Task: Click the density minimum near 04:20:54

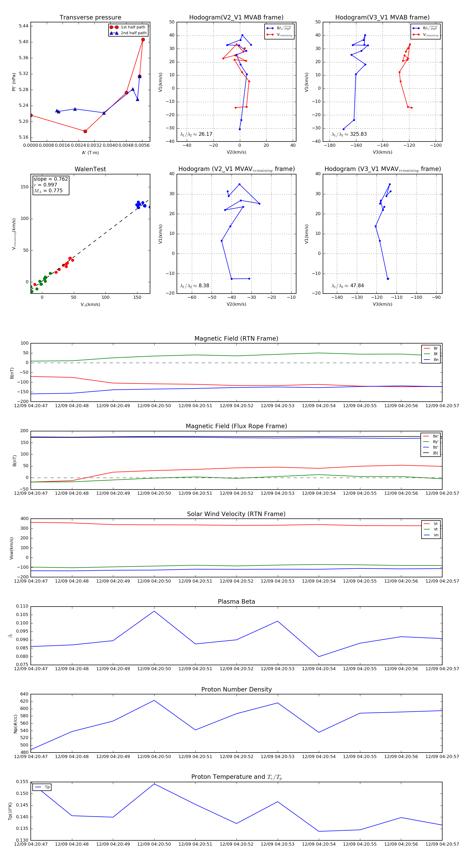Action: click(319, 732)
